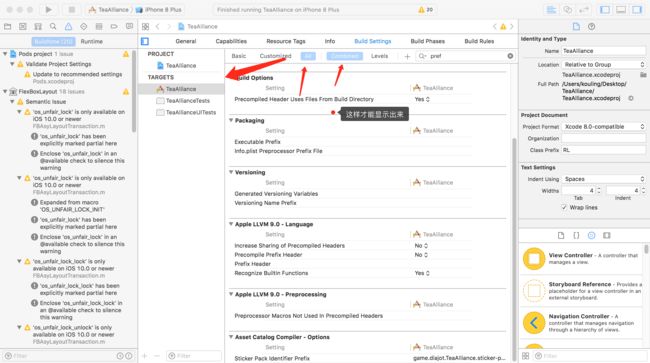
Task: Open the Indent Using dropdown
Action: point(604,179)
